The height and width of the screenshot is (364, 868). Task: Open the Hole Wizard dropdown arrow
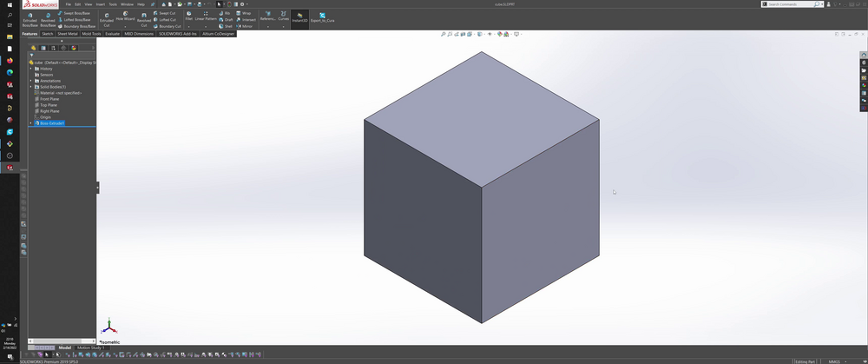coord(125,27)
